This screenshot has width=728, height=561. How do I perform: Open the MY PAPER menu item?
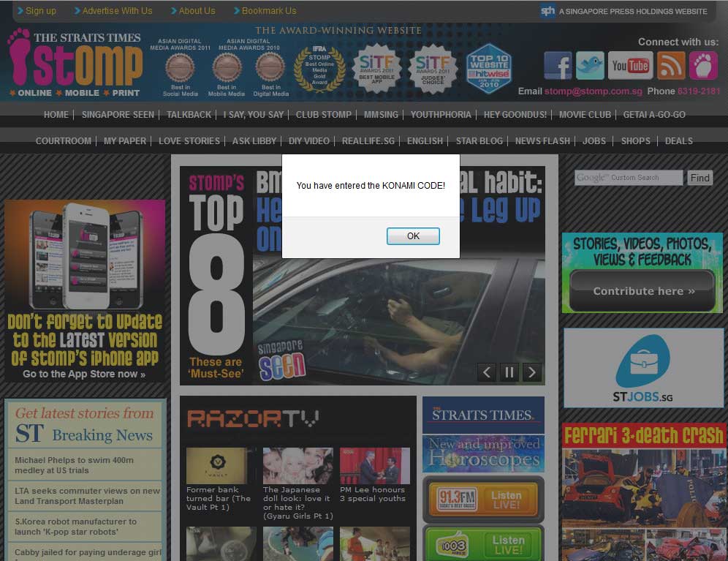point(125,141)
